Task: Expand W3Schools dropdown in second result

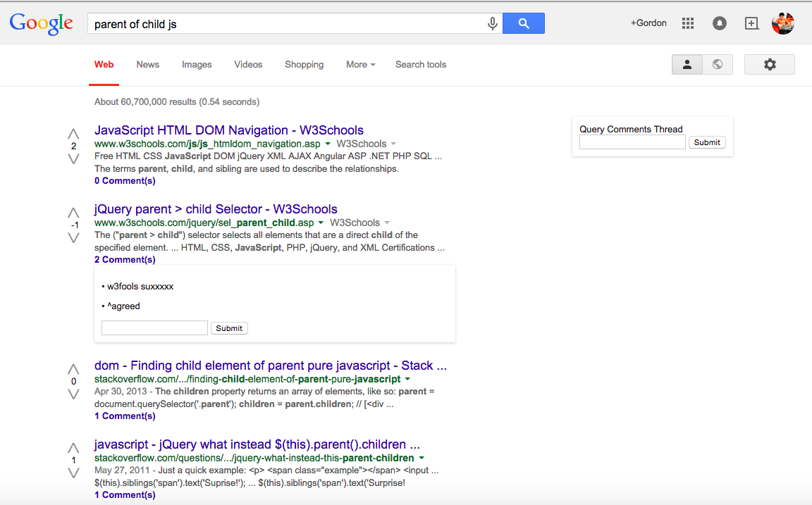Action: 387,223
